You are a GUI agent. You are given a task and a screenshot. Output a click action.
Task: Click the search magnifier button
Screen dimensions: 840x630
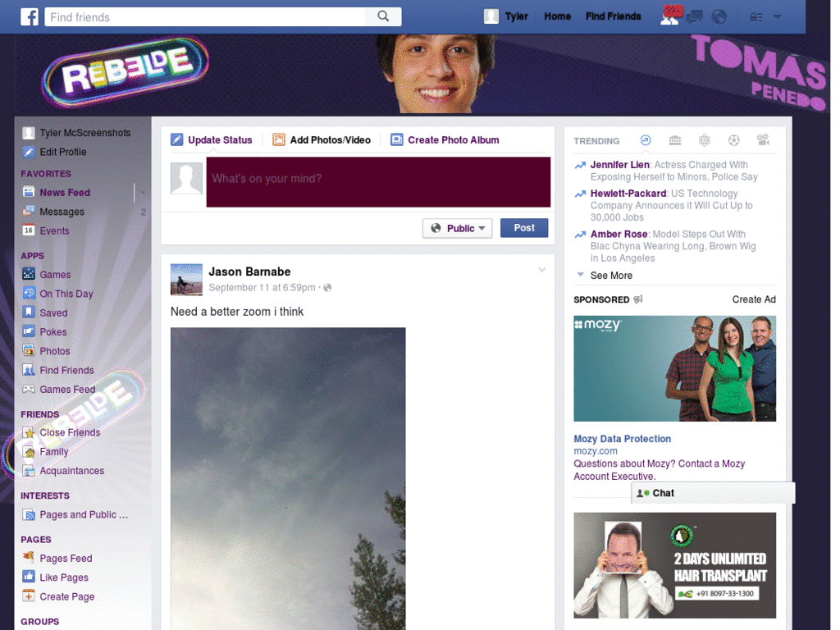click(383, 16)
